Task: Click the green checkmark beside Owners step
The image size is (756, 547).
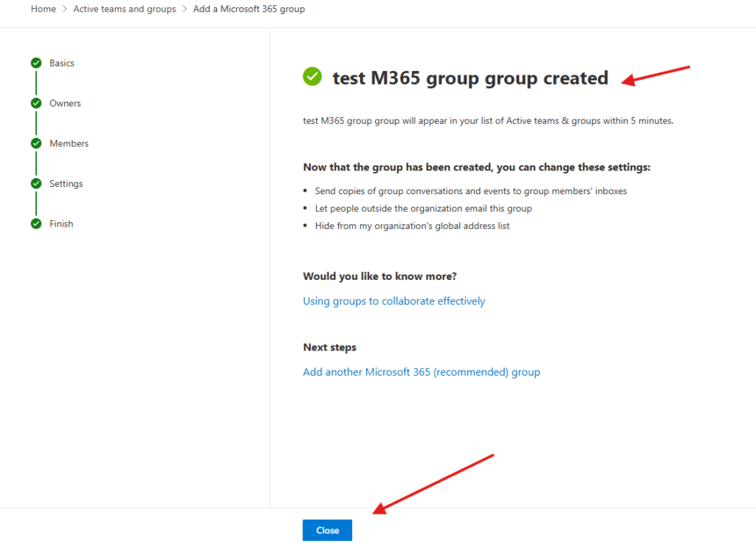Action: click(x=36, y=103)
